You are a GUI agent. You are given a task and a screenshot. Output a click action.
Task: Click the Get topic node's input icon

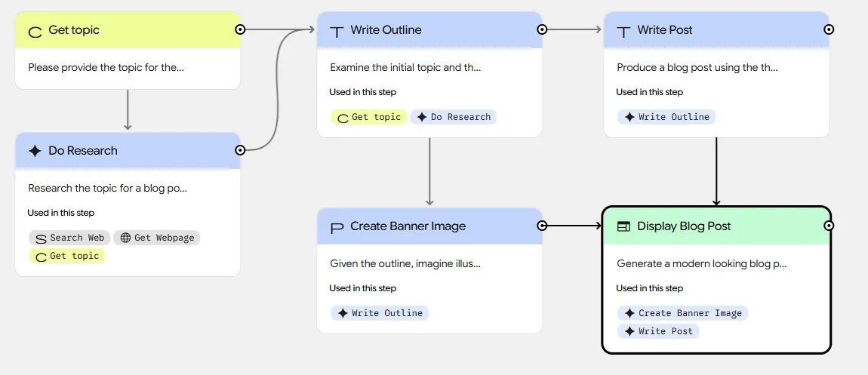pyautogui.click(x=35, y=31)
